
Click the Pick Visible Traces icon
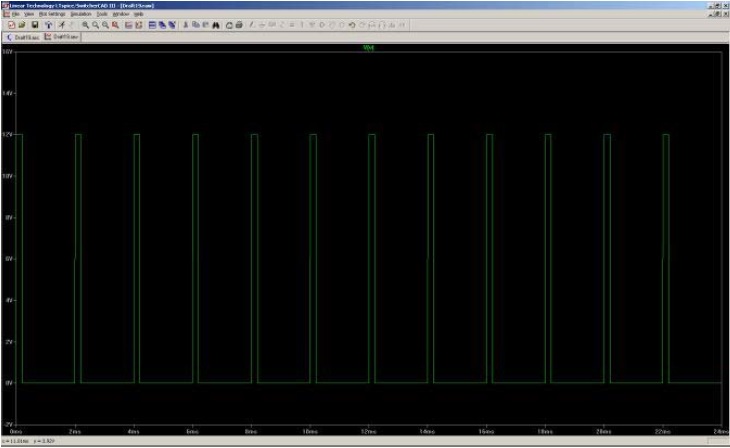(139, 25)
